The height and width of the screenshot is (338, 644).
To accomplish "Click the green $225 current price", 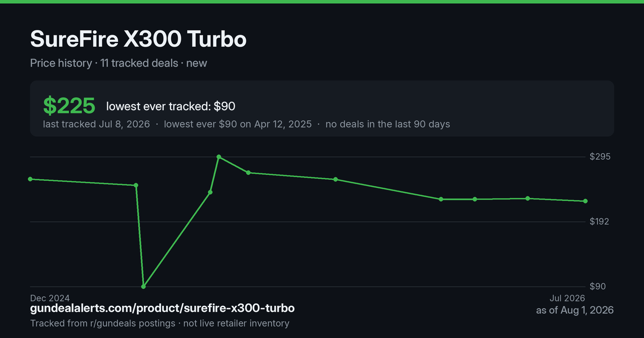I will (x=69, y=106).
